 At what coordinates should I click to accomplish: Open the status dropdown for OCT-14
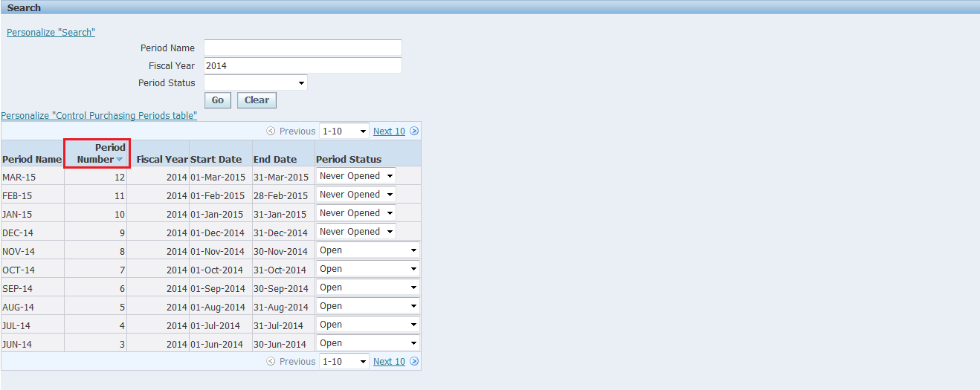[368, 269]
